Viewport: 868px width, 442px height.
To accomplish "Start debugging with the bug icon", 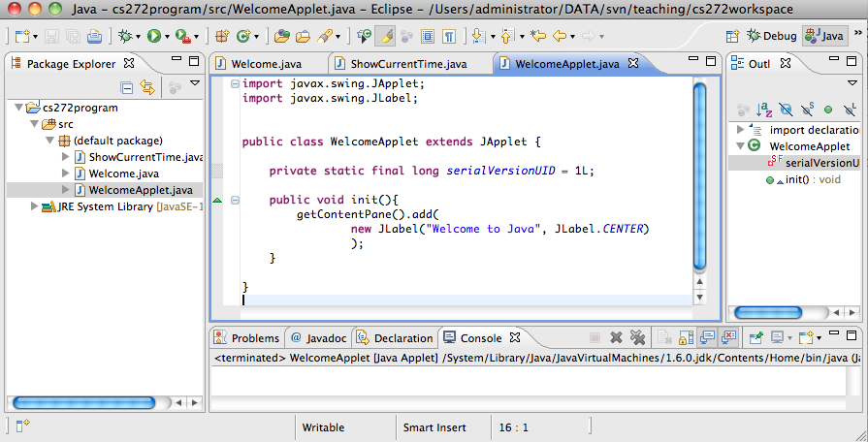I will pos(126,37).
